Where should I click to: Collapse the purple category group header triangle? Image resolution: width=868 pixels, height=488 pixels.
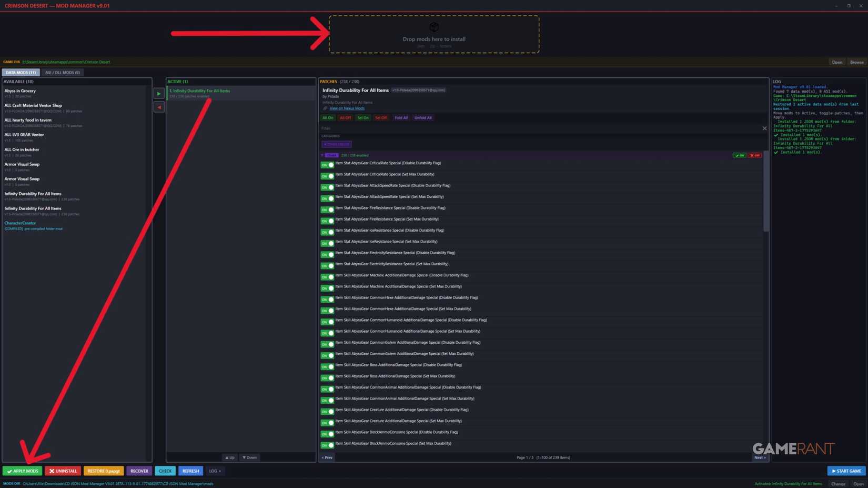click(x=322, y=155)
